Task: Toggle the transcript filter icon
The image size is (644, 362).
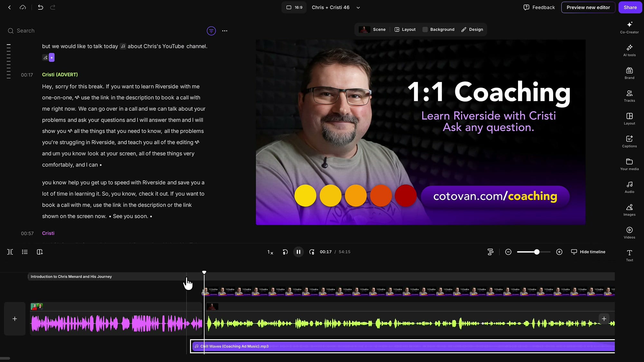Action: click(x=211, y=31)
